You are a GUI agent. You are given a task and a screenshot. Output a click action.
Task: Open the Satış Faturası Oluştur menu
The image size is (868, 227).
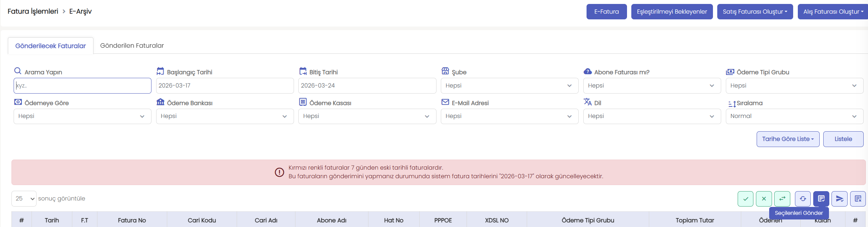click(755, 11)
